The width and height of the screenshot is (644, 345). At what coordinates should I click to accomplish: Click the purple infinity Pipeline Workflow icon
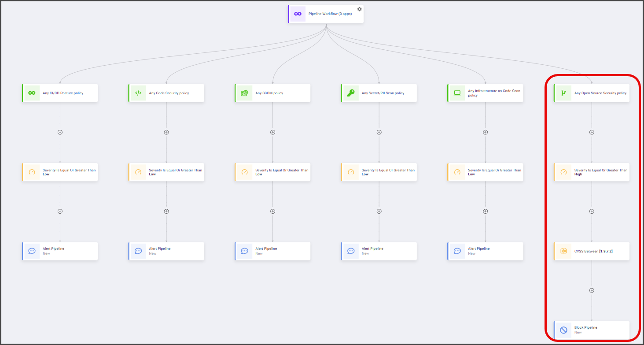298,14
